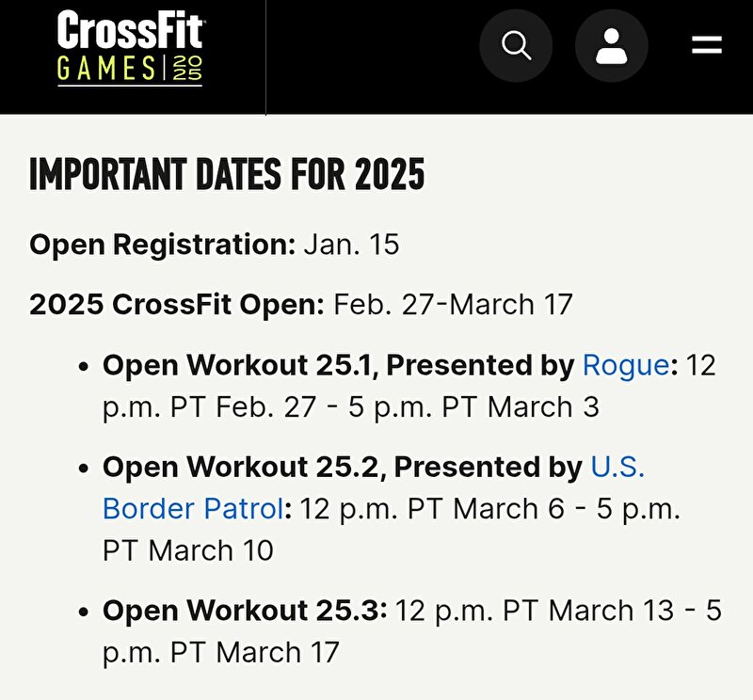Click the bullet beside Open Workout 25.2
The image size is (753, 700).
pyautogui.click(x=84, y=469)
